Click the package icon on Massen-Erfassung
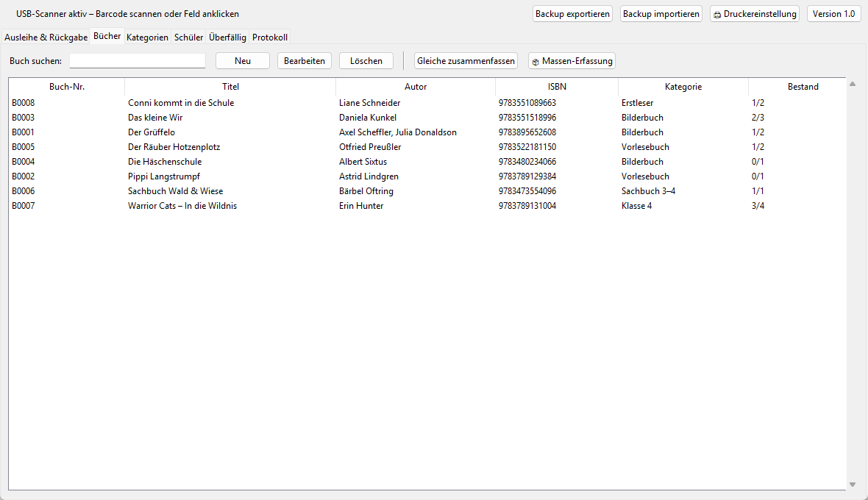Image resolution: width=868 pixels, height=500 pixels. click(536, 62)
